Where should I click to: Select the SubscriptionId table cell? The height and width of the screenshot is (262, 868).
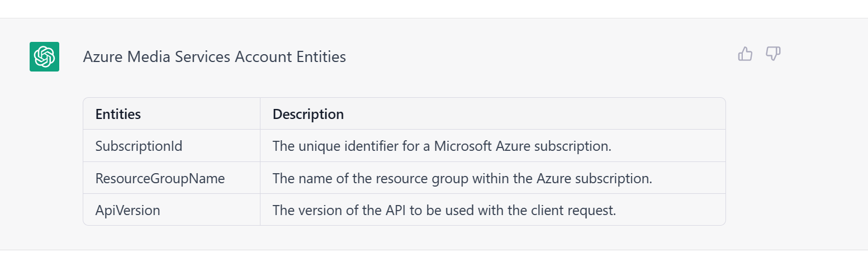pos(172,146)
